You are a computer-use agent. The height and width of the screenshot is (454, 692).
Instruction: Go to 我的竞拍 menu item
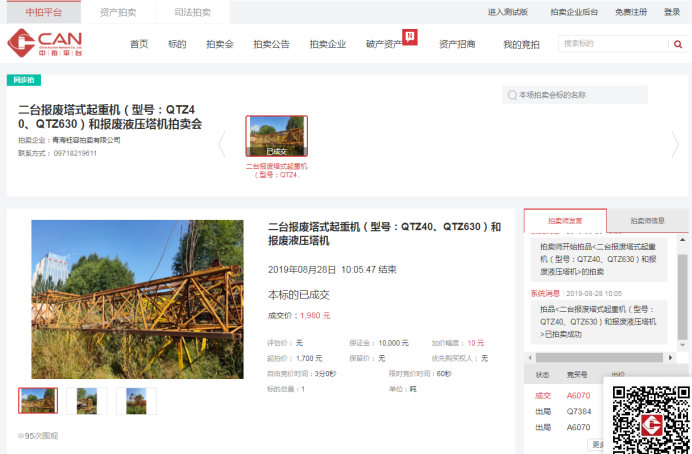pyautogui.click(x=520, y=44)
